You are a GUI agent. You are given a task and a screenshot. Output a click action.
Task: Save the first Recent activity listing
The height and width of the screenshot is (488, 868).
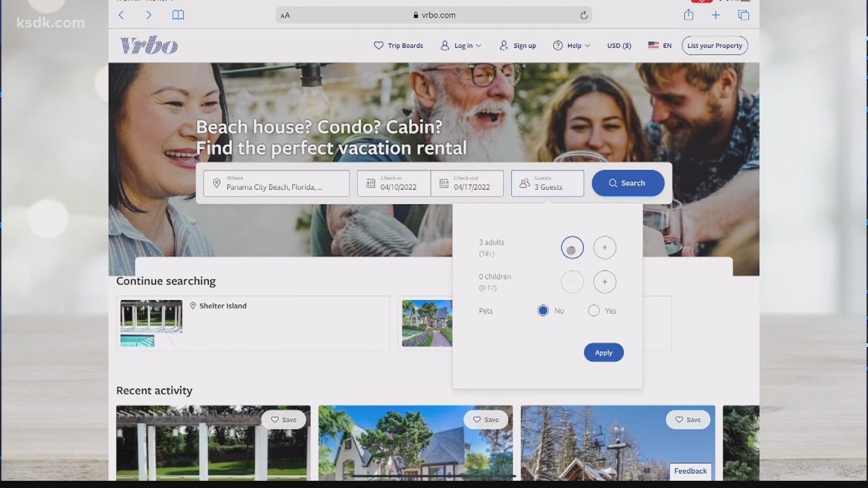283,420
